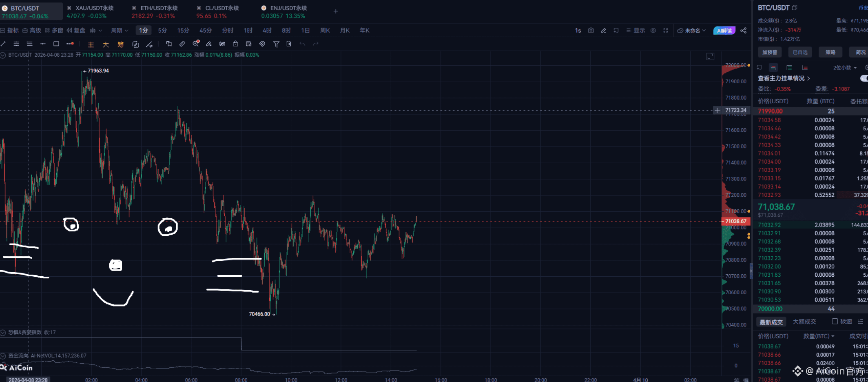The height and width of the screenshot is (382, 868).
Task: Select combined buy-sell order book view icon
Action: 773,68
